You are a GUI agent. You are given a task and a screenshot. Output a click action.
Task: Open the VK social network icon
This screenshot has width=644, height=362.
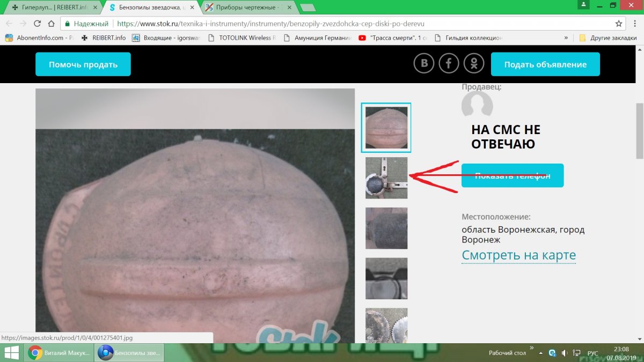(x=424, y=64)
